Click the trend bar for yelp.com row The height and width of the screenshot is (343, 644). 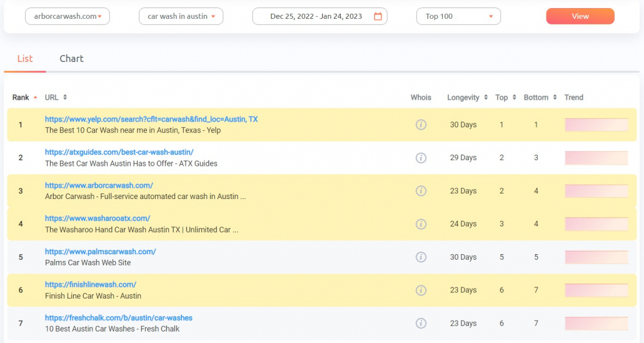click(596, 125)
